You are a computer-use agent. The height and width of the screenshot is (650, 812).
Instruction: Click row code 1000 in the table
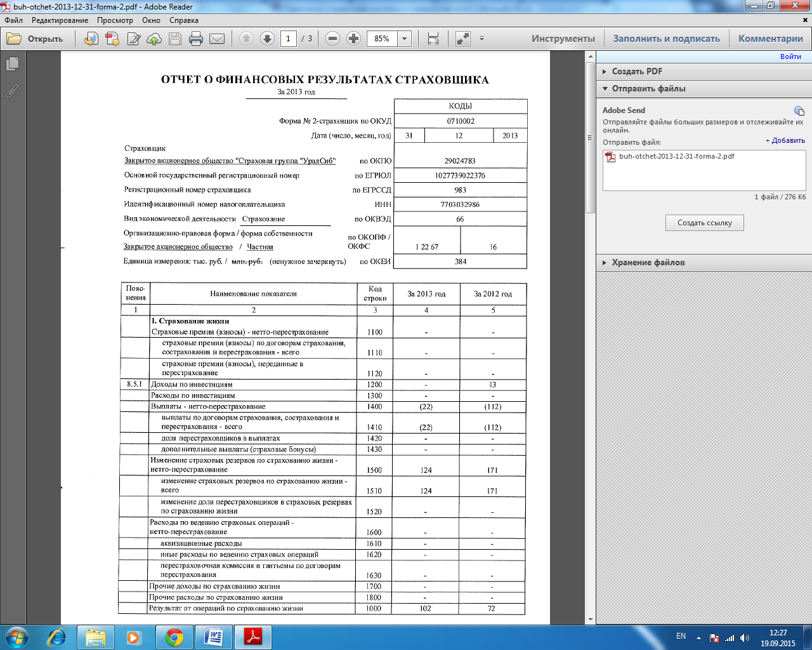[374, 608]
